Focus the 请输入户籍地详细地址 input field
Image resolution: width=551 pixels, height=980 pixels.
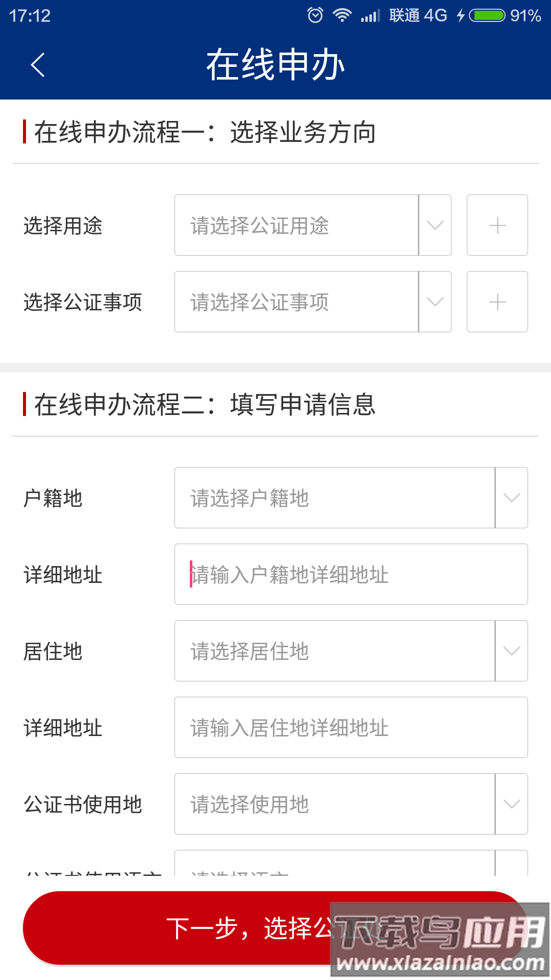point(351,574)
